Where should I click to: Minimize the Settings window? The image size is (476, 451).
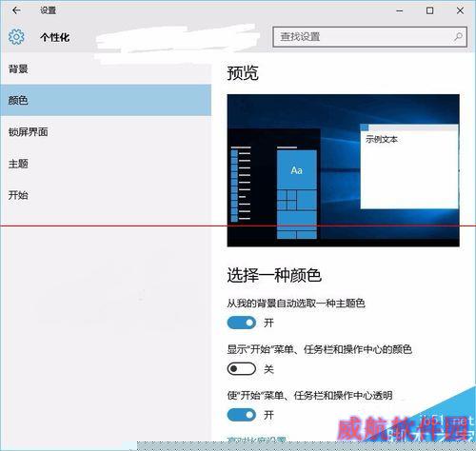pyautogui.click(x=400, y=10)
